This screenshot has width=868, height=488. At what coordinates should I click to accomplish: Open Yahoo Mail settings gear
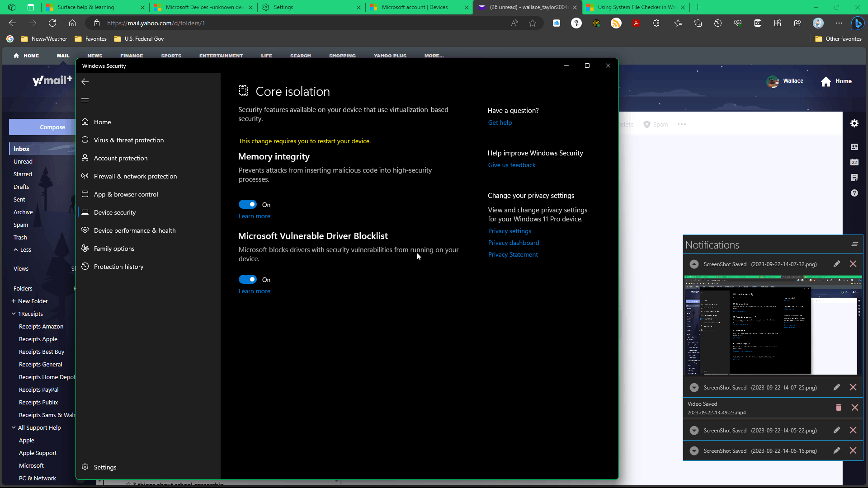(x=854, y=123)
